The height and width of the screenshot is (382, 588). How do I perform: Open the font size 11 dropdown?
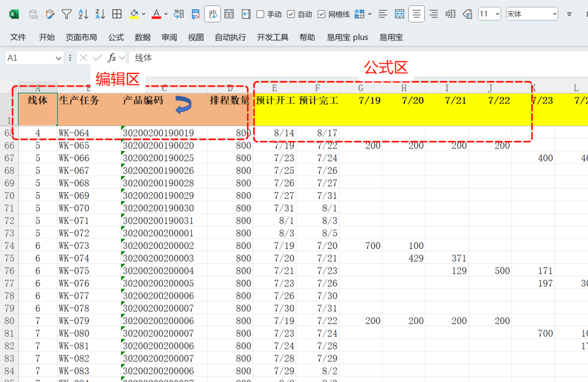[497, 14]
